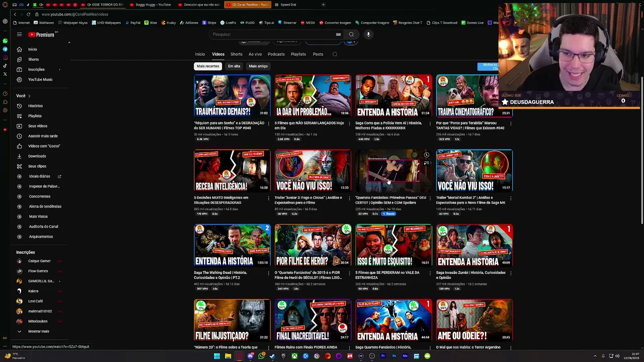Toggle Mais recentes sort chip
Viewport: 644px width, 362px height.
(x=208, y=66)
